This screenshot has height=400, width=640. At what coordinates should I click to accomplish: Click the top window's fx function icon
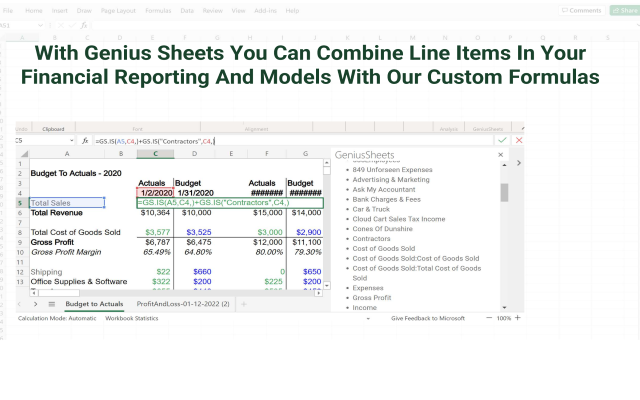tap(84, 25)
